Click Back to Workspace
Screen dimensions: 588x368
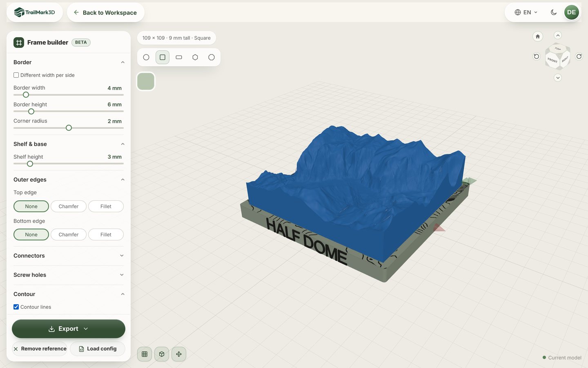pos(105,12)
